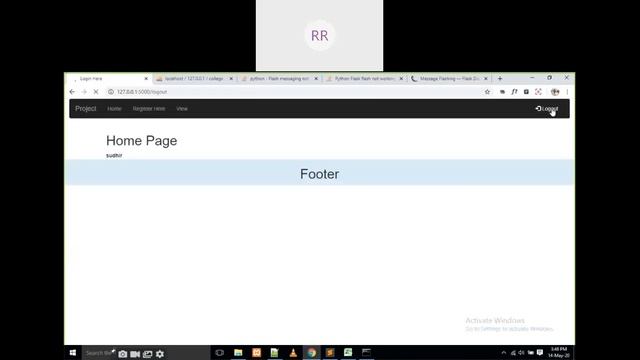Click the settings gear in taskbar
This screenshot has height=360, width=640.
tap(160, 354)
